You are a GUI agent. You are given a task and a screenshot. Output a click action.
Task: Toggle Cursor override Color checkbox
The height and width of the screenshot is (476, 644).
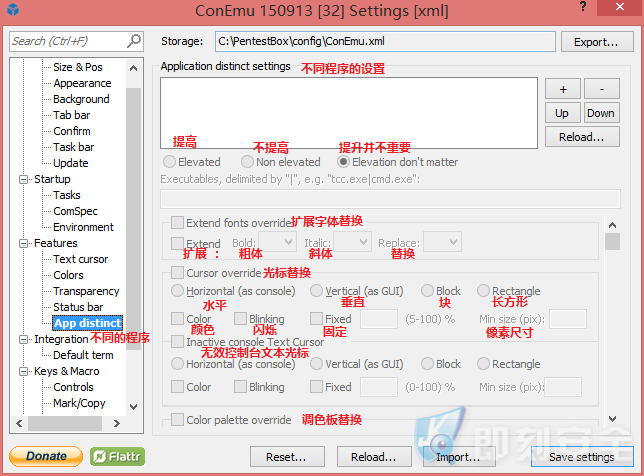pyautogui.click(x=177, y=319)
